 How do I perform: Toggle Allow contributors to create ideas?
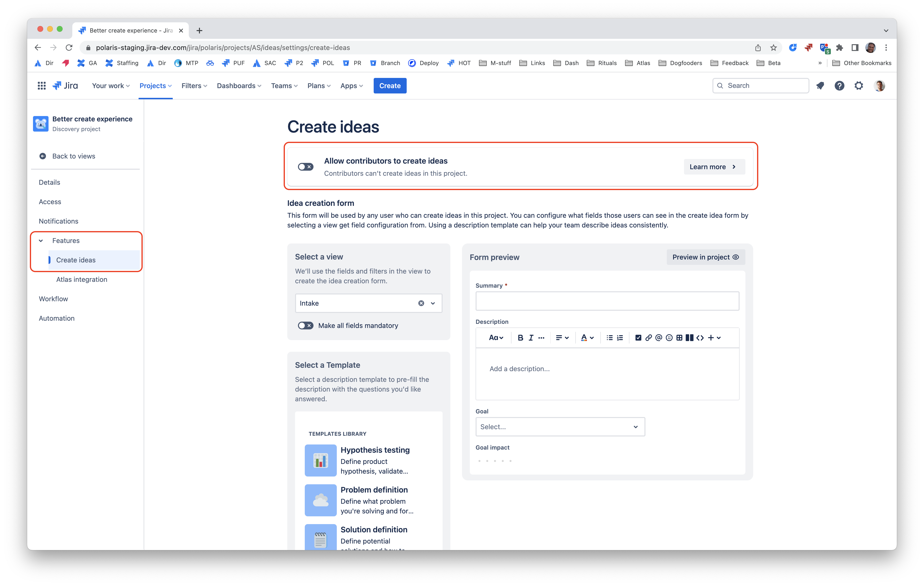pyautogui.click(x=305, y=166)
